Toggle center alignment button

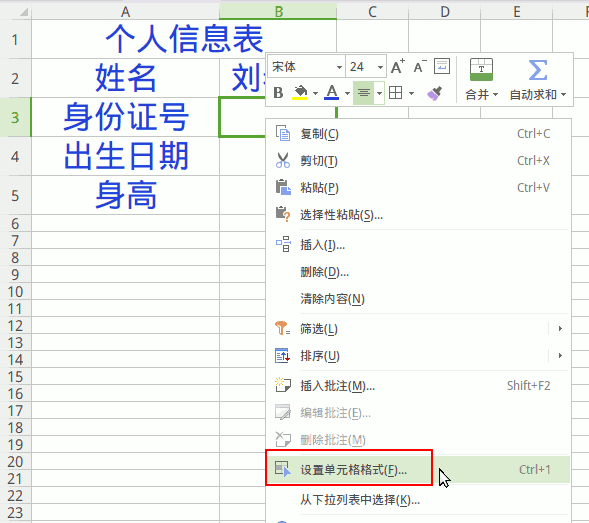[x=364, y=93]
